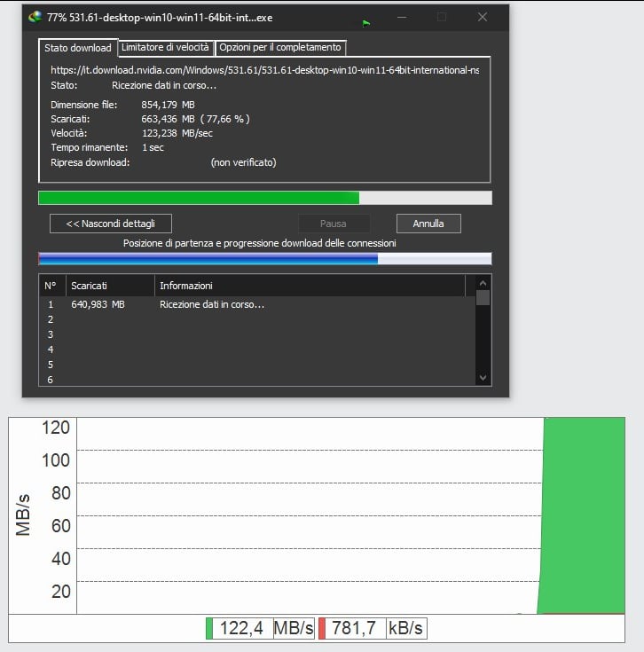644x652 pixels.
Task: Click the blue connections progress bar
Action: (x=265, y=259)
